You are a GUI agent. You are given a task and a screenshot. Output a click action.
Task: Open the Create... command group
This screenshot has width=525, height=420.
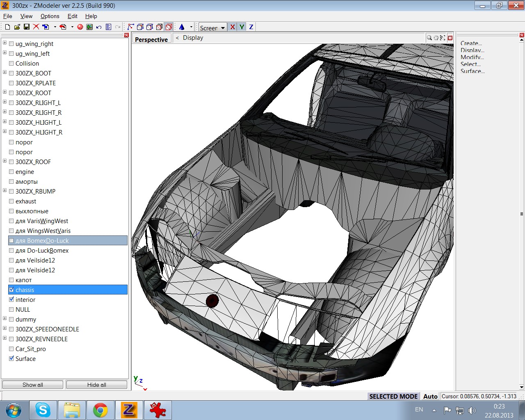471,43
